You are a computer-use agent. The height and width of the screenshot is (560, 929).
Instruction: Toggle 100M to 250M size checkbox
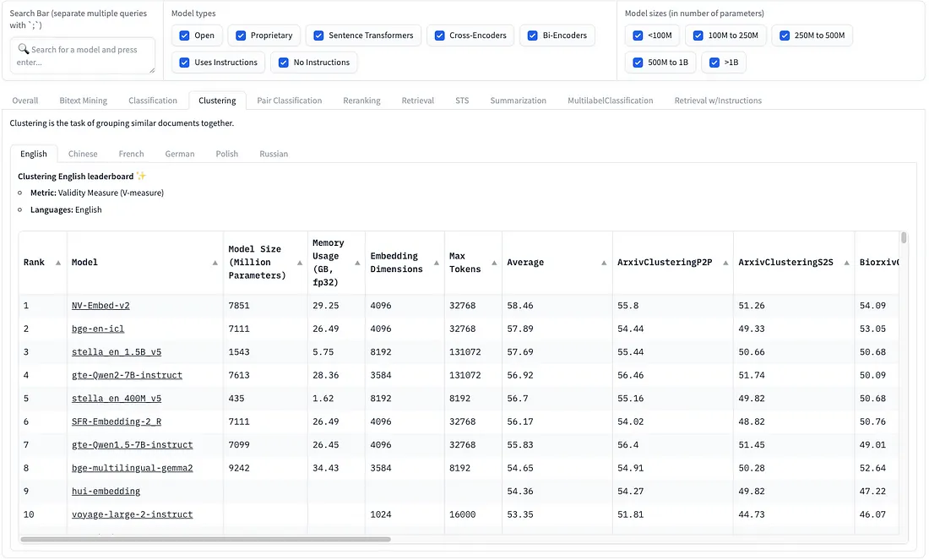pyautogui.click(x=698, y=35)
